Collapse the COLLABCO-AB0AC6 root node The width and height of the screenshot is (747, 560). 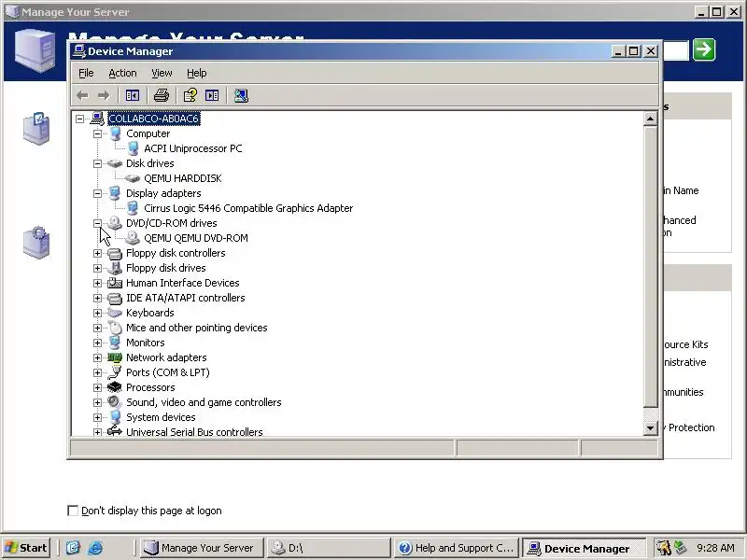79,119
